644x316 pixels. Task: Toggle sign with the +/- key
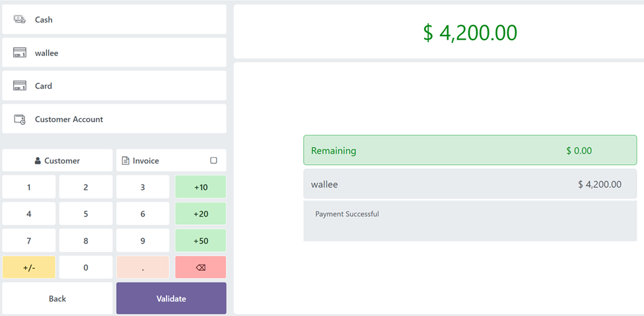(28, 268)
